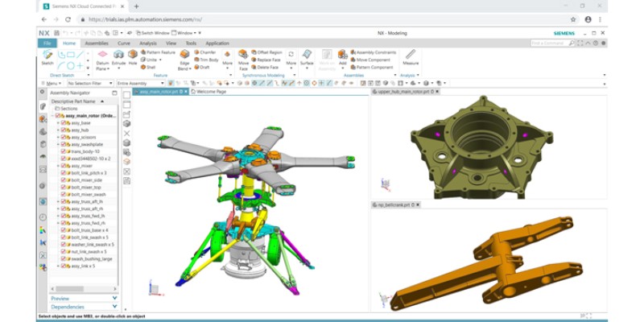
Task: Open the Chrome profile icon
Action: coord(588,19)
